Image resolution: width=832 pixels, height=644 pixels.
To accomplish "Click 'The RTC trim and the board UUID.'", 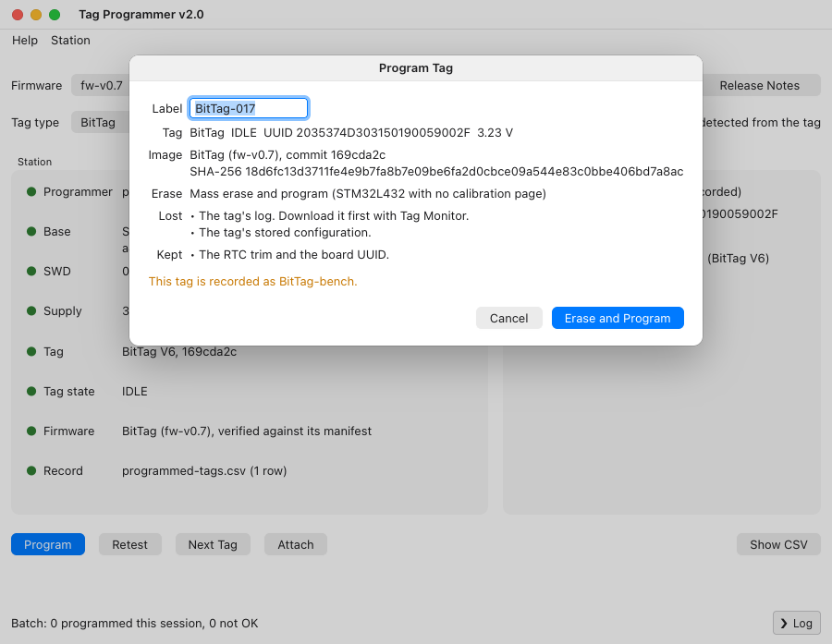I will pyautogui.click(x=294, y=255).
